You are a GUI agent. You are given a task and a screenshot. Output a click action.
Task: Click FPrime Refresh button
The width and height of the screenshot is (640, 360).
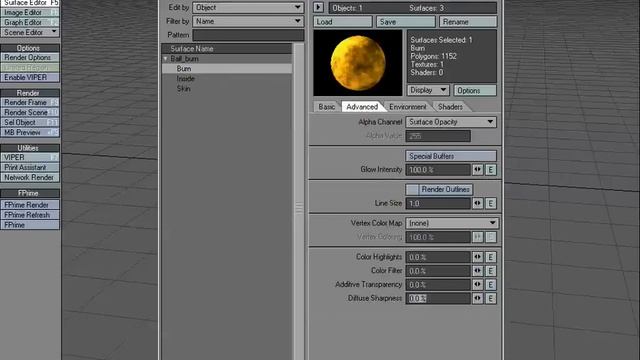[x=30, y=215]
